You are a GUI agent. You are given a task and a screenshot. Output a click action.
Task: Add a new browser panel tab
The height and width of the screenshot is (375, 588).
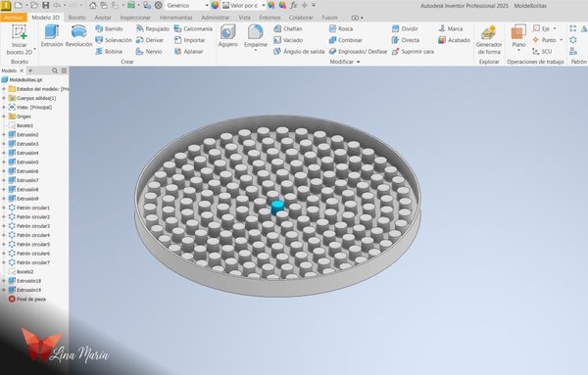[x=30, y=70]
